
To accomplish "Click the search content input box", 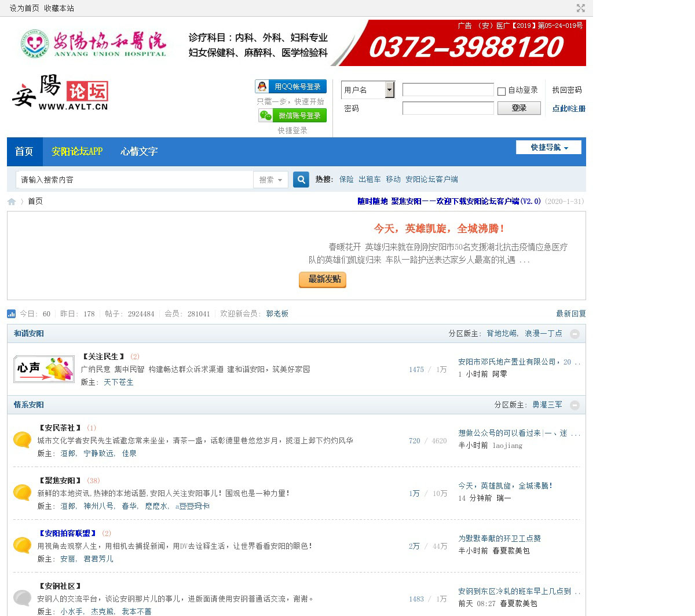I will (134, 180).
